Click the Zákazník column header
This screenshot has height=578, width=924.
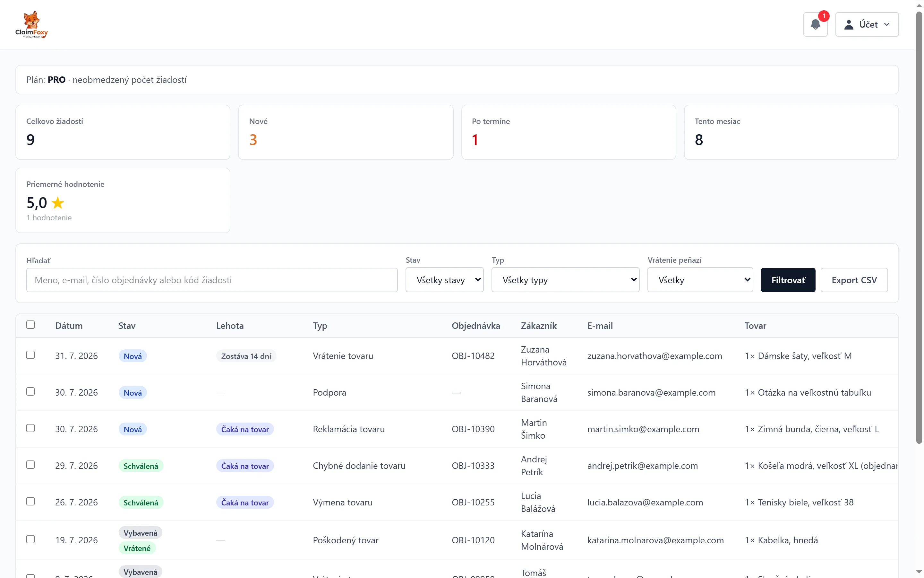538,326
